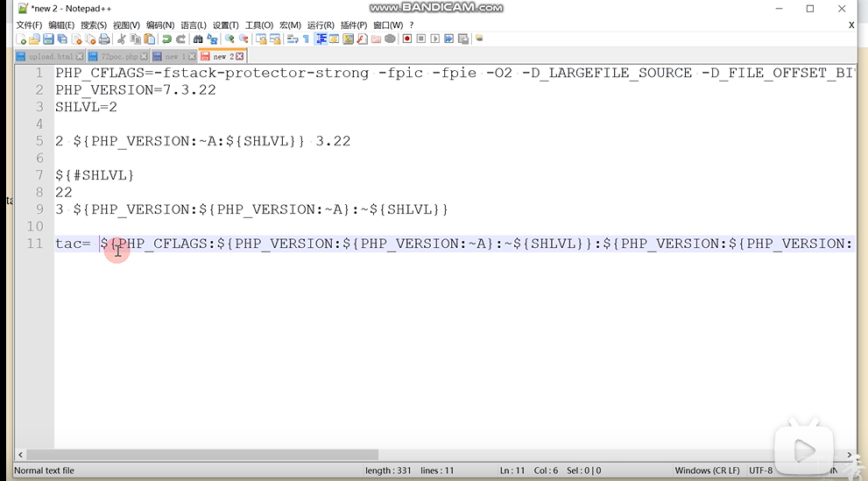Open the ? help menu
Screen dimensions: 868x481
412,25
